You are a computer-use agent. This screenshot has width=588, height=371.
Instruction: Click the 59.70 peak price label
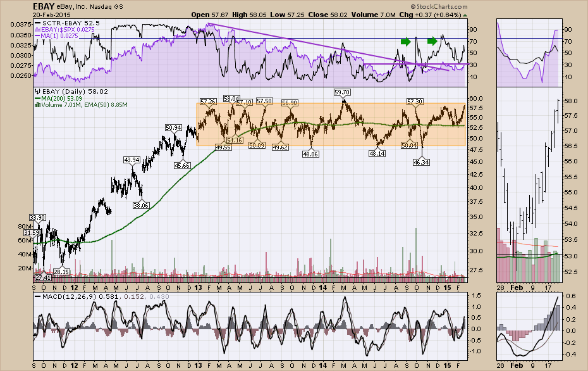[x=342, y=92]
